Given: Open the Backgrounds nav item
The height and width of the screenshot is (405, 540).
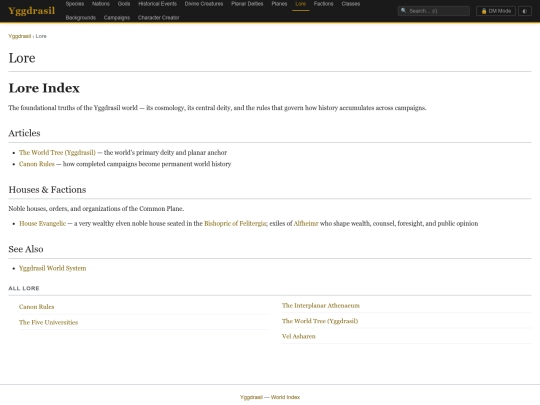Looking at the screenshot, I should click(81, 18).
